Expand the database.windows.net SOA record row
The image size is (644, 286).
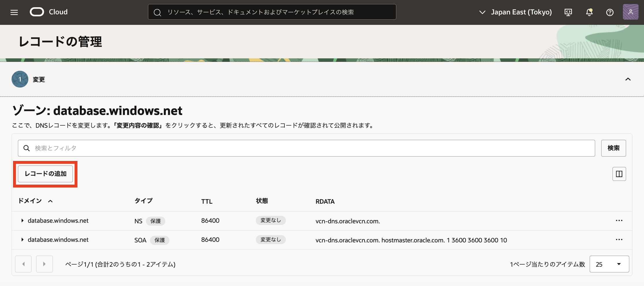click(22, 239)
